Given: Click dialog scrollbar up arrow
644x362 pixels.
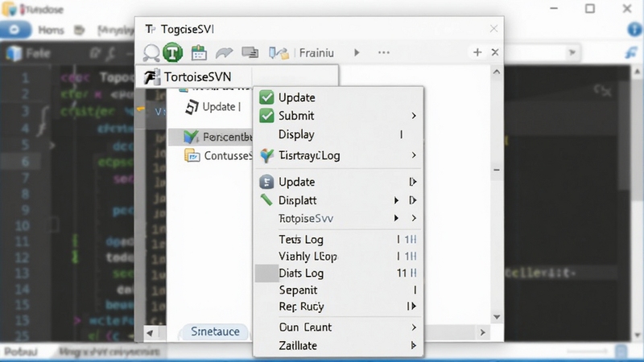Looking at the screenshot, I should point(497,72).
